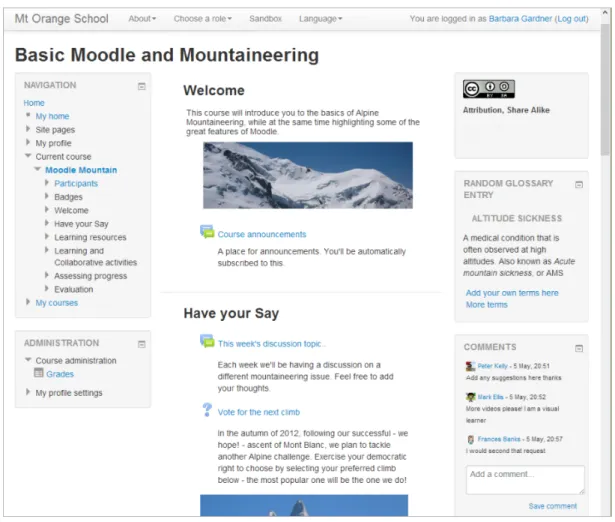Image resolution: width=615 pixels, height=522 pixels.
Task: Select the Badges tree item text
Action: coord(68,197)
